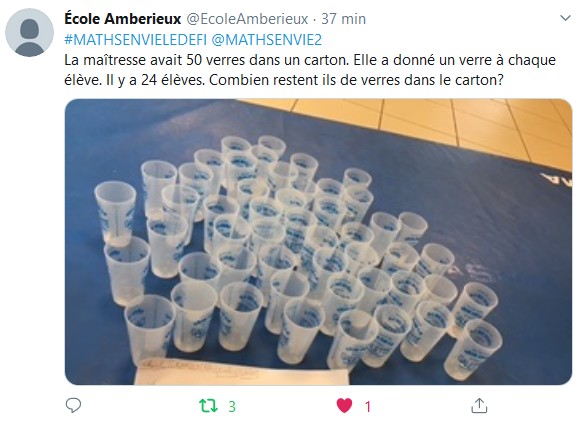
Task: Open the #MATHSENVIELEDEFI hashtag
Action: tap(135, 40)
